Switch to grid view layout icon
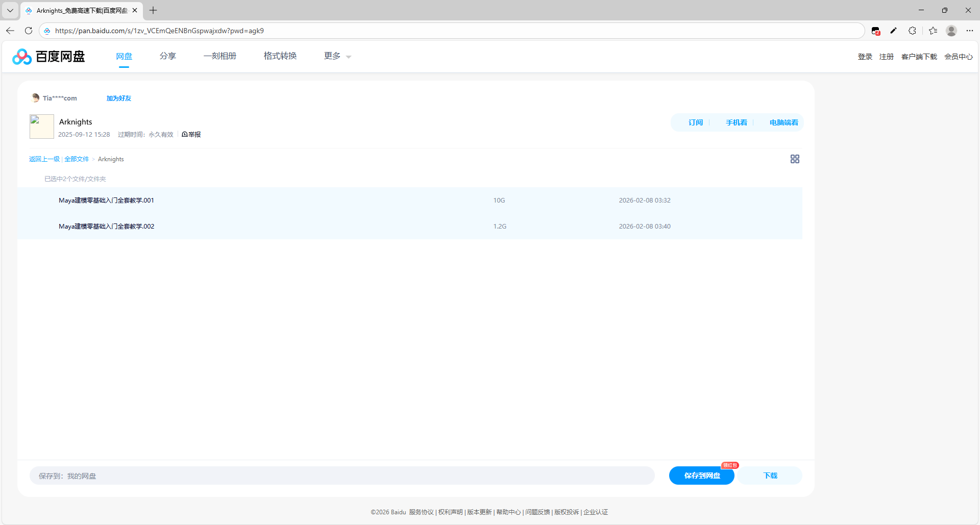 click(x=795, y=159)
